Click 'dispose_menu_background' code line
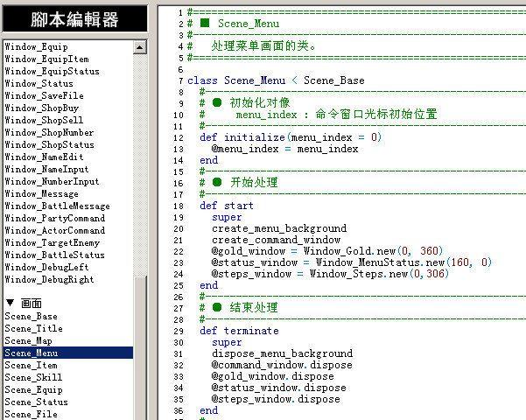The width and height of the screenshot is (526, 420). (282, 353)
